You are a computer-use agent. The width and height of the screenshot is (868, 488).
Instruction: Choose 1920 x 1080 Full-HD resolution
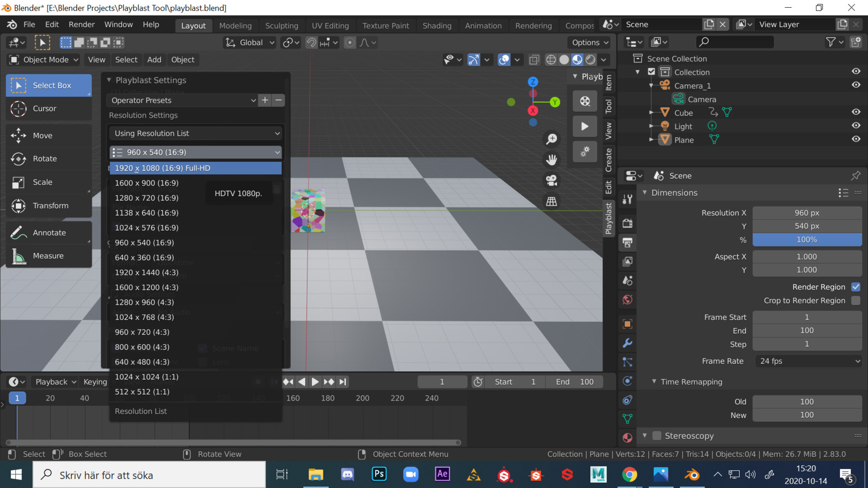click(196, 168)
